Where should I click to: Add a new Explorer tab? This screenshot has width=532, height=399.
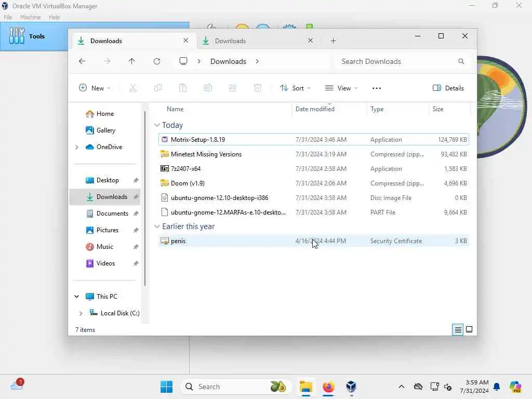333,41
